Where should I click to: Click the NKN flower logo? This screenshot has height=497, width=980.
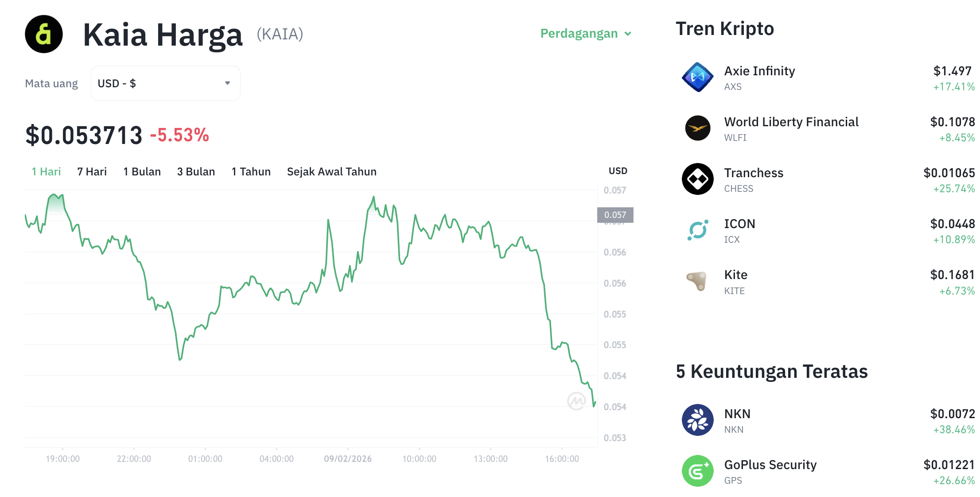tap(697, 419)
